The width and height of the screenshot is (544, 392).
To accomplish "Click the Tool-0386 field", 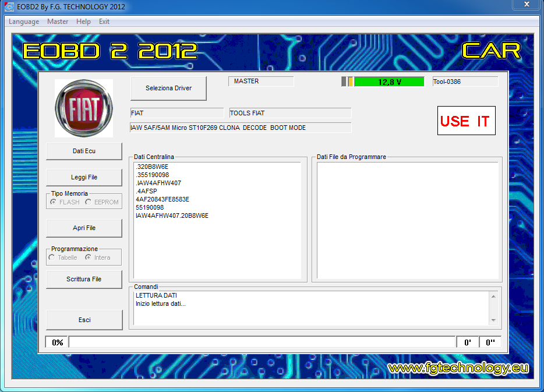I will [x=465, y=82].
